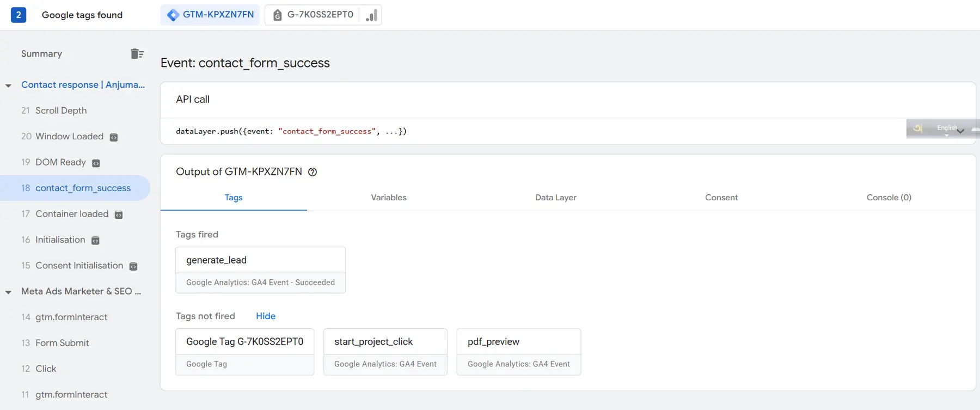Switch to the Consent tab
The height and width of the screenshot is (410, 980).
[x=721, y=198]
